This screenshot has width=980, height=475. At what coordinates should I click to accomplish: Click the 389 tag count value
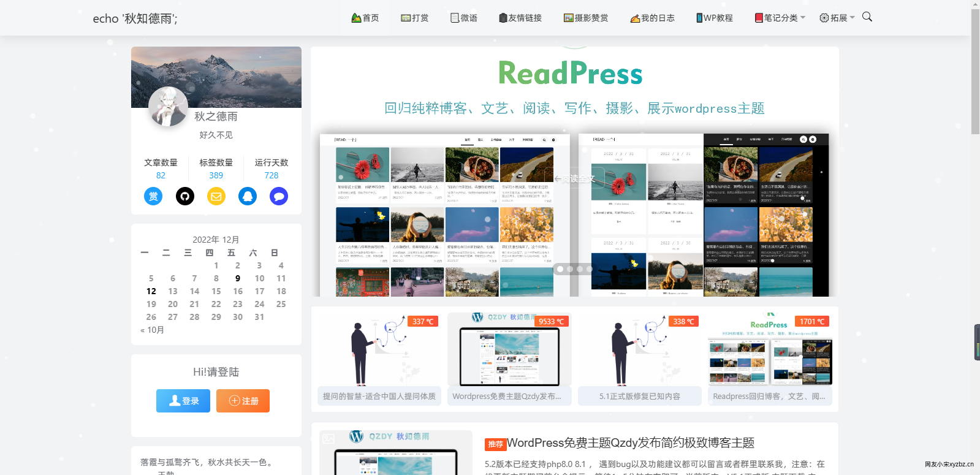216,175
